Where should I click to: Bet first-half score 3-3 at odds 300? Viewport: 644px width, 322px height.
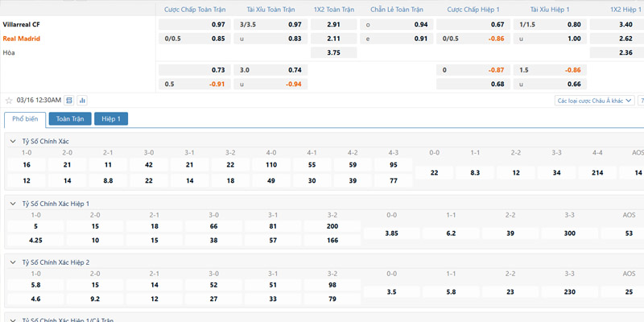click(x=570, y=233)
